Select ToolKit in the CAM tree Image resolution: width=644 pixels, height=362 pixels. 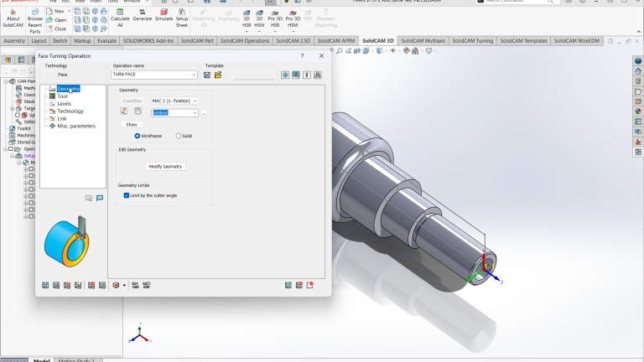point(23,128)
